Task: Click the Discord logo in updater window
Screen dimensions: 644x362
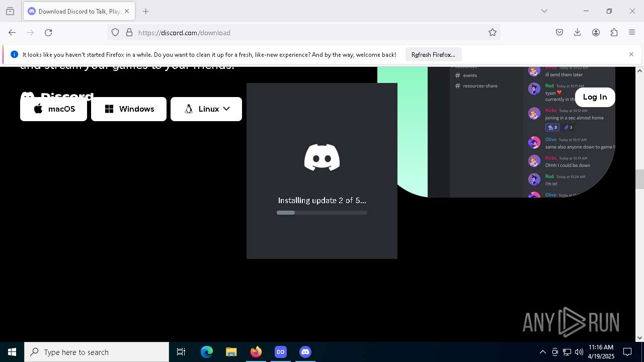Action: [x=322, y=157]
